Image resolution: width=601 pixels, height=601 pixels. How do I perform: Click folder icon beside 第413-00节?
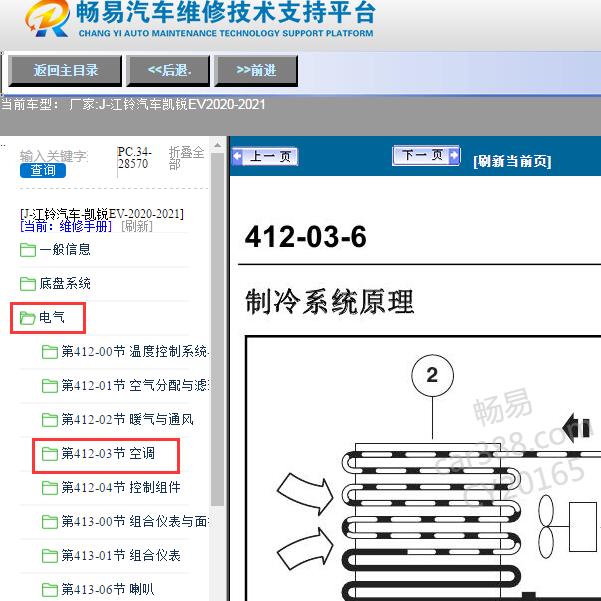pyautogui.click(x=49, y=522)
